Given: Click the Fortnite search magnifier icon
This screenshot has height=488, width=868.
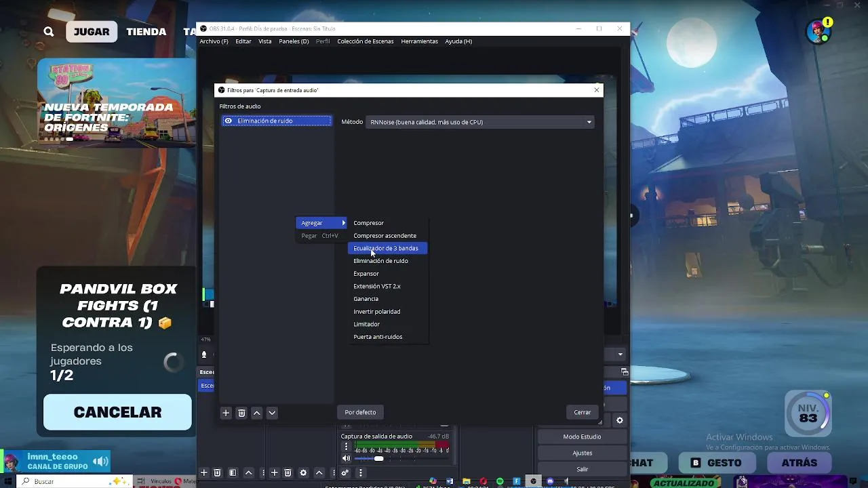Looking at the screenshot, I should (x=49, y=31).
